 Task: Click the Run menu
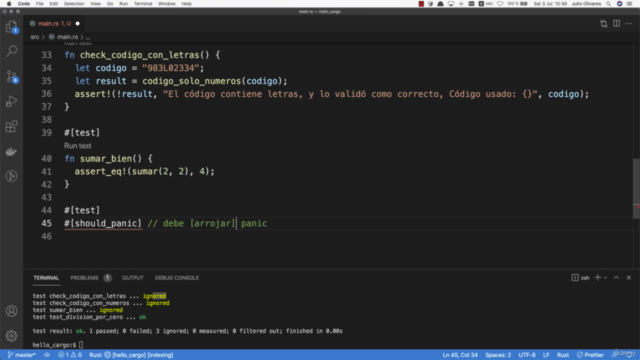[123, 4]
